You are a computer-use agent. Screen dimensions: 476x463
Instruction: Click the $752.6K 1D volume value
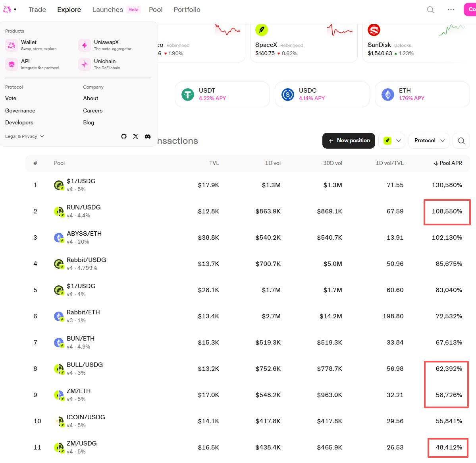point(268,369)
